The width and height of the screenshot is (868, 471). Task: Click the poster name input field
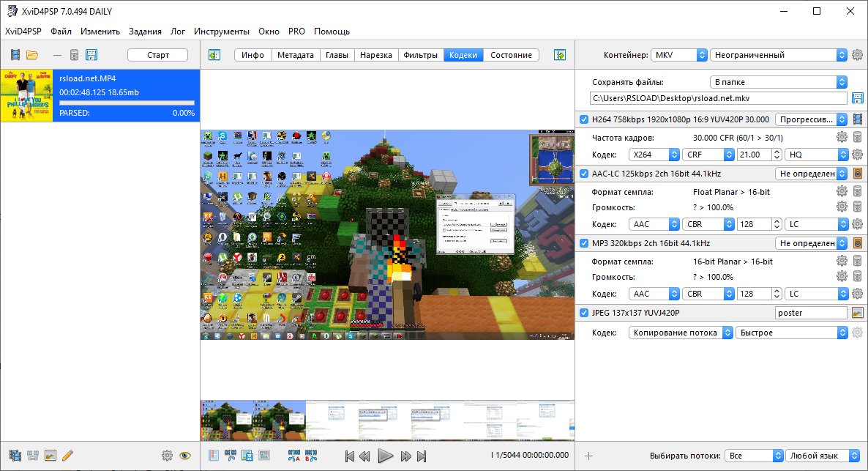point(811,313)
